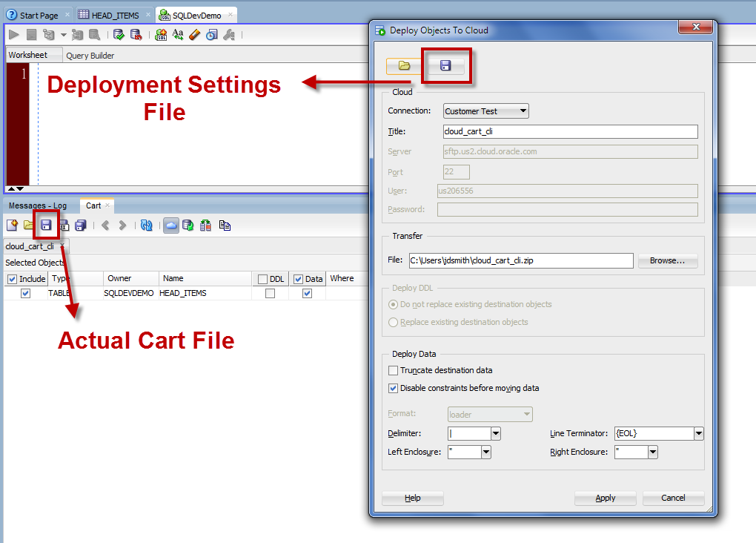Commit changes with the database checkmark icon

pyautogui.click(x=119, y=35)
